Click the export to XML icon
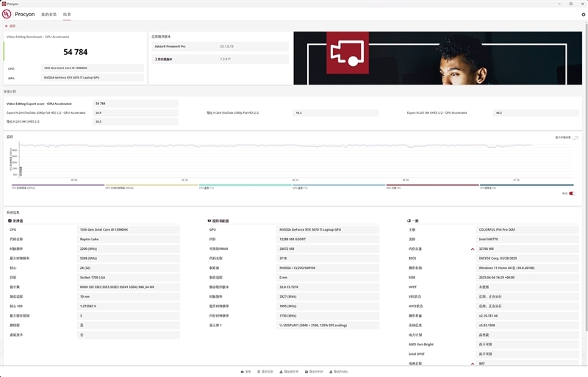588x377 pixels. 331,372
